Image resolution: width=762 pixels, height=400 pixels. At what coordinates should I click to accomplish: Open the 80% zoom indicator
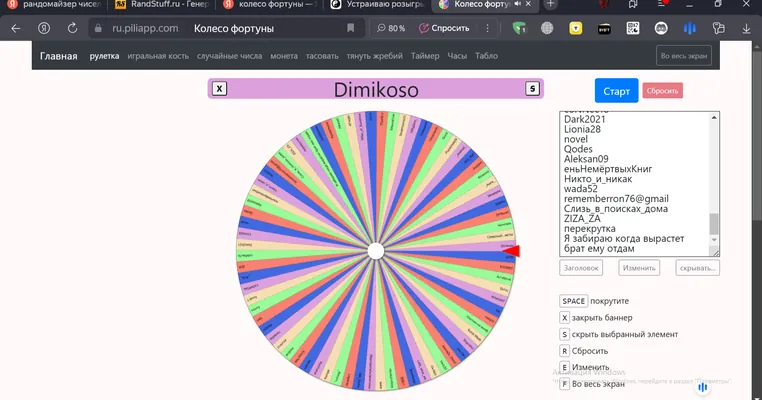click(x=391, y=28)
